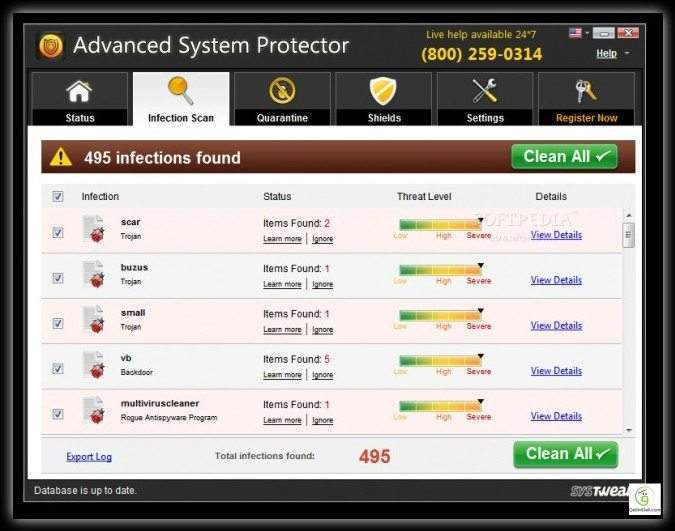Screen dimensions: 675x531
Task: Click the Status home icon
Action: [x=79, y=92]
